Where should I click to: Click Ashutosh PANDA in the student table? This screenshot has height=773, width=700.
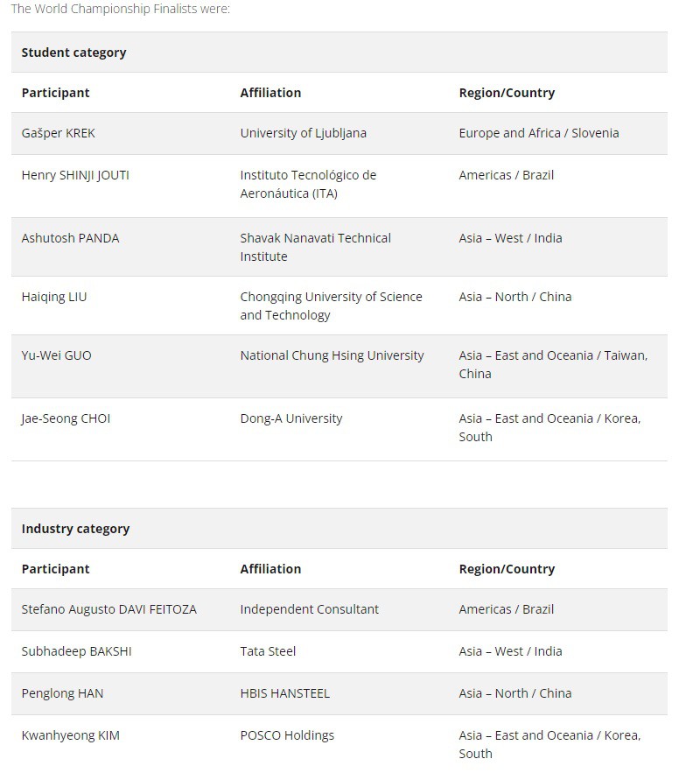[x=70, y=238]
